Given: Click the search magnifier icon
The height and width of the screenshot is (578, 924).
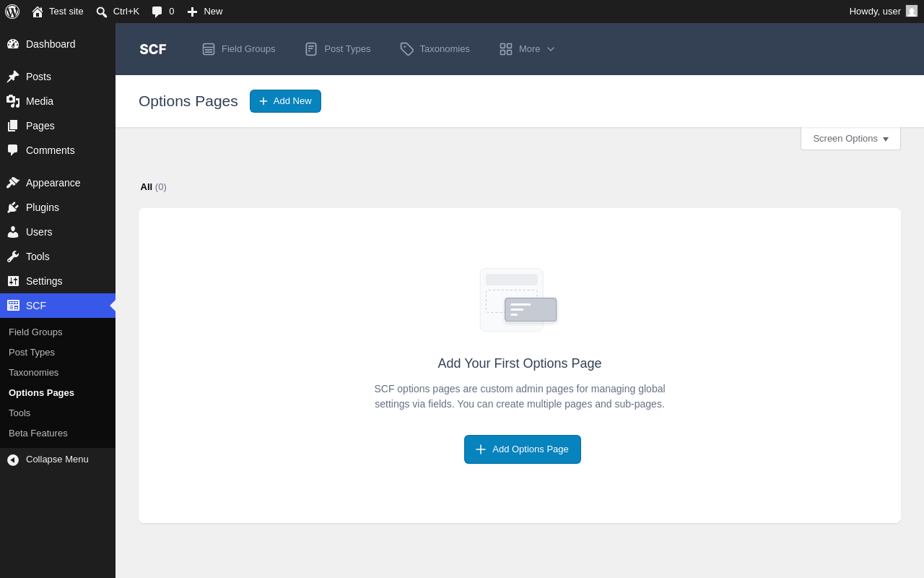Looking at the screenshot, I should pyautogui.click(x=102, y=12).
